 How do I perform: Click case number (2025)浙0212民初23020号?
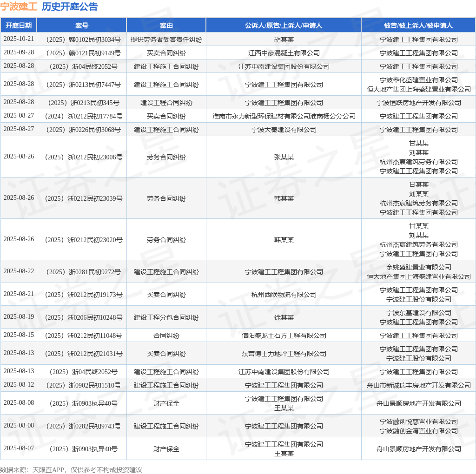pyautogui.click(x=82, y=240)
